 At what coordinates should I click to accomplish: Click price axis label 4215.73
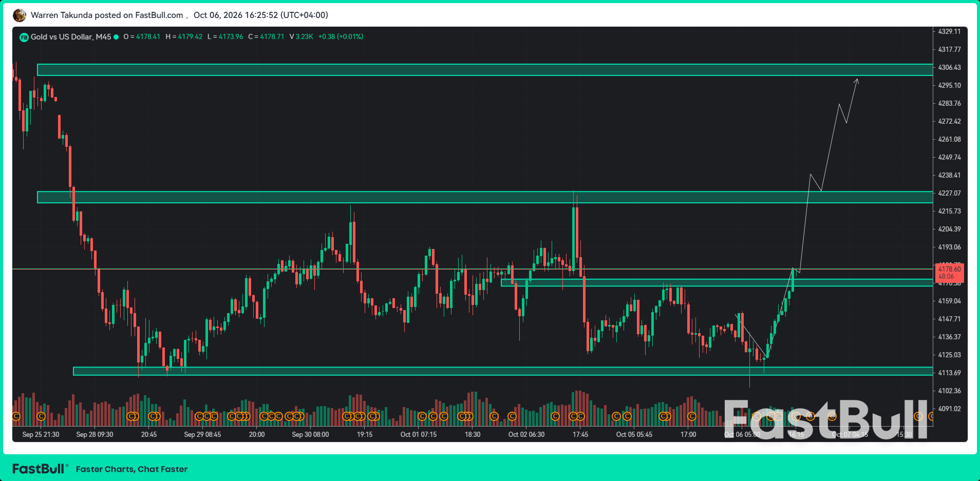click(x=949, y=211)
